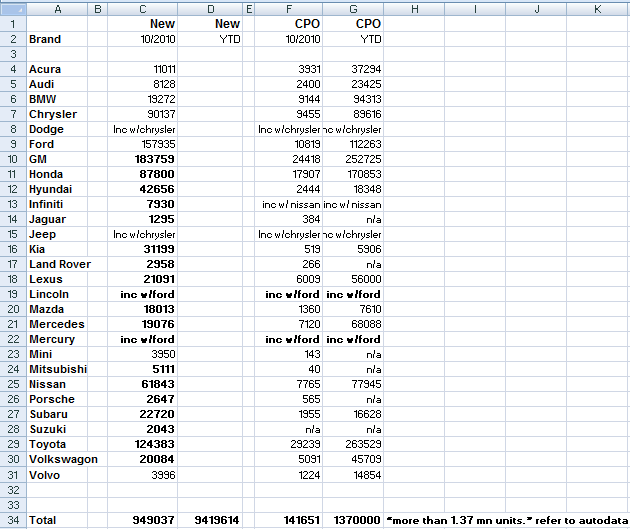Click the Honda brand cell
630x529 pixels.
[57, 174]
